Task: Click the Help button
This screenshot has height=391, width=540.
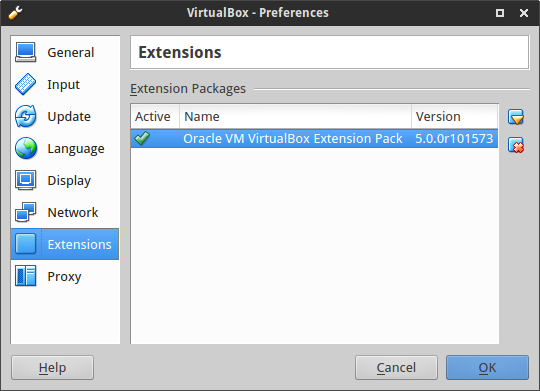Action: [x=52, y=368]
